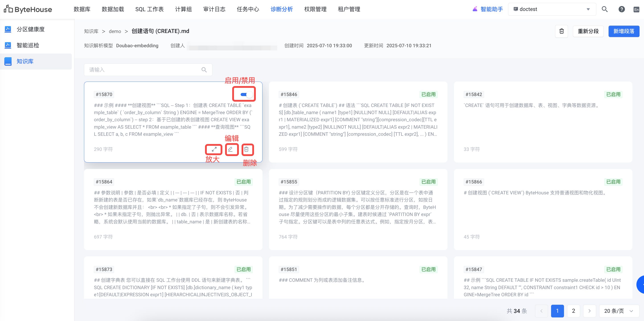Click the 重新分段 button

point(588,31)
